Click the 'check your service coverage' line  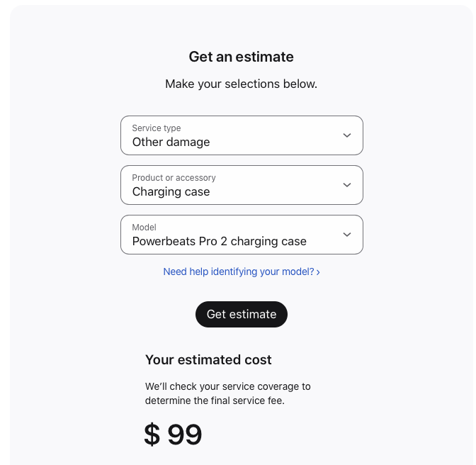tap(228, 386)
